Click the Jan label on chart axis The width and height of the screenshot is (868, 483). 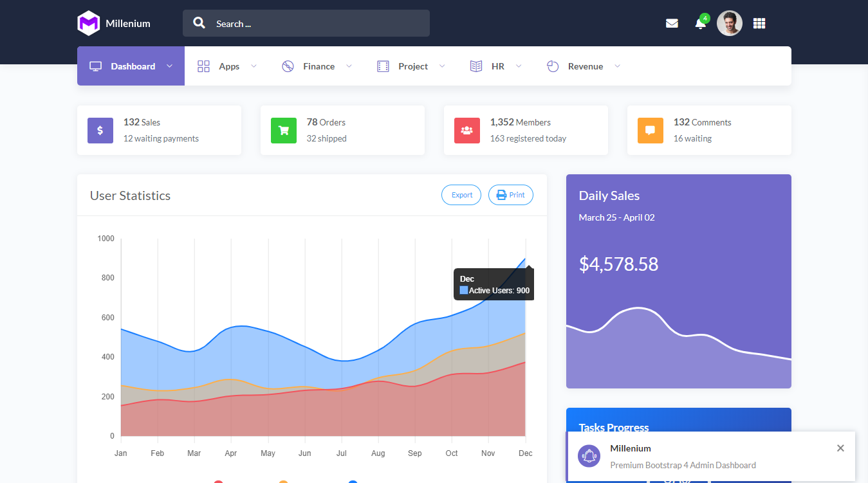(x=121, y=453)
